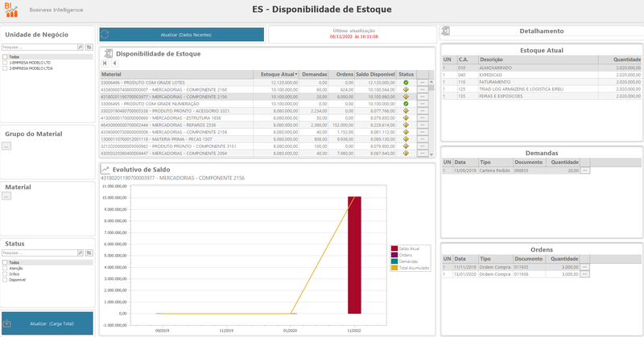The image size is (644, 337).
Task: Click warning status icon for PECAS 1507
Action: click(406, 139)
